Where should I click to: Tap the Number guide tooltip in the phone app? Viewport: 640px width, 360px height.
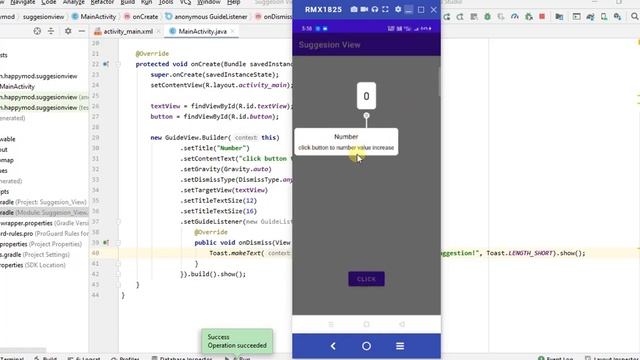[x=346, y=142]
